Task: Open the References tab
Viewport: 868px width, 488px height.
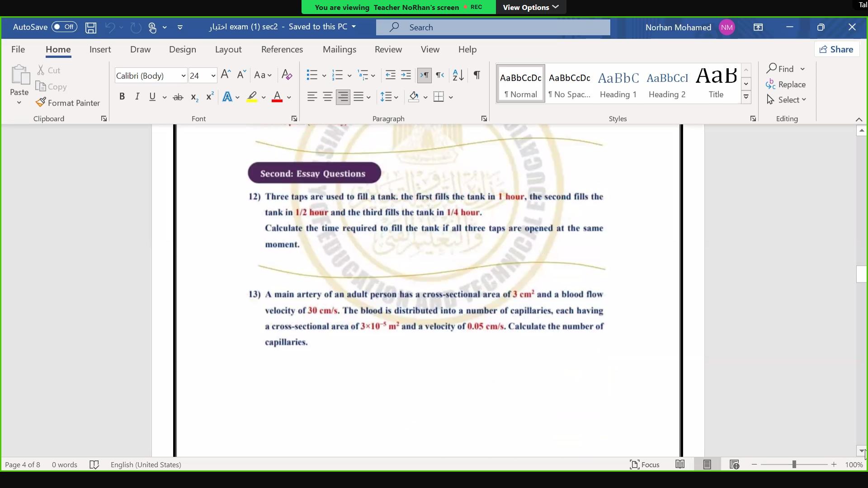Action: 282,49
